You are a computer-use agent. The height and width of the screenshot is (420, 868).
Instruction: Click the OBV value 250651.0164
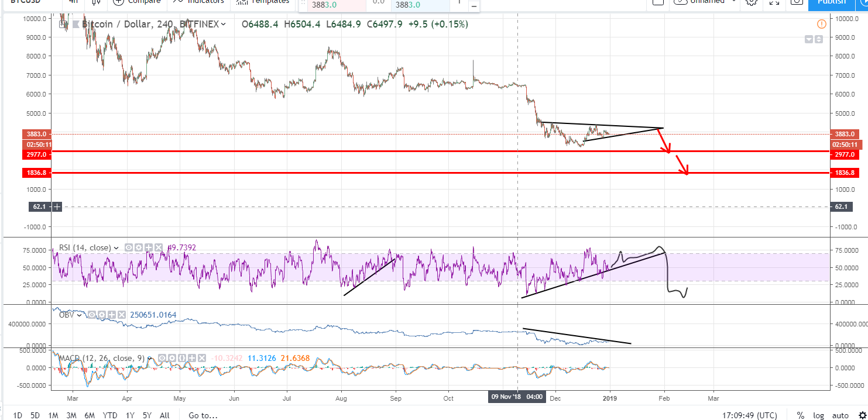coord(153,315)
